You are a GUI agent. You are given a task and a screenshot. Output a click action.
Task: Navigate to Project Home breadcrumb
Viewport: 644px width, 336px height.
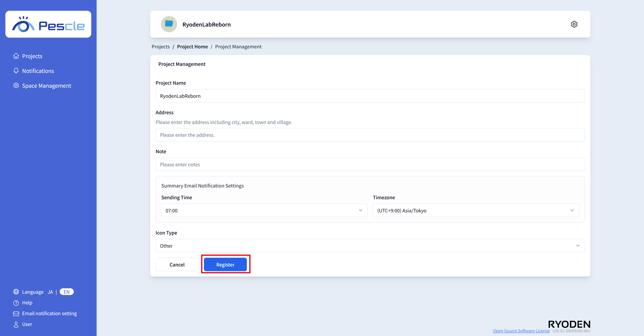point(192,47)
